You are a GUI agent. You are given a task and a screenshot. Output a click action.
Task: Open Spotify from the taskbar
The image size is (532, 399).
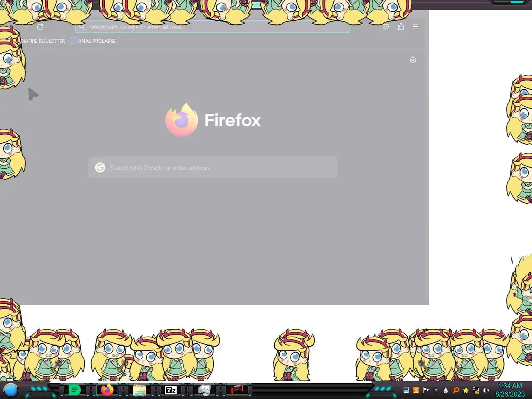coord(74,390)
